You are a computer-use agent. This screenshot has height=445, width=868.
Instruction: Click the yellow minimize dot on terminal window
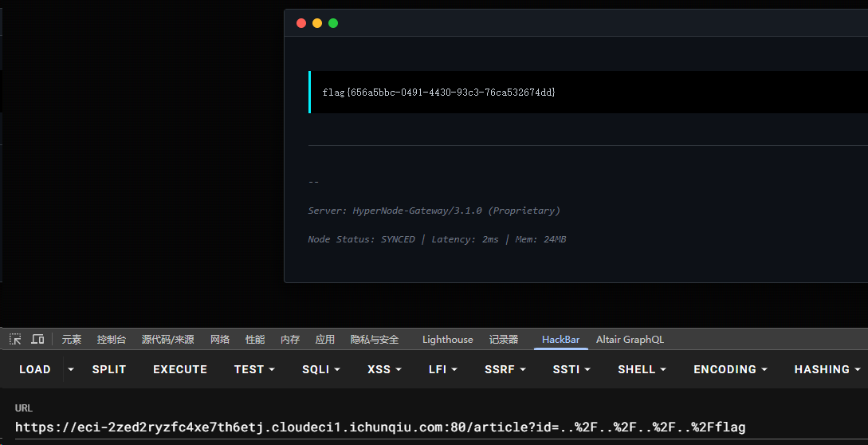point(317,23)
